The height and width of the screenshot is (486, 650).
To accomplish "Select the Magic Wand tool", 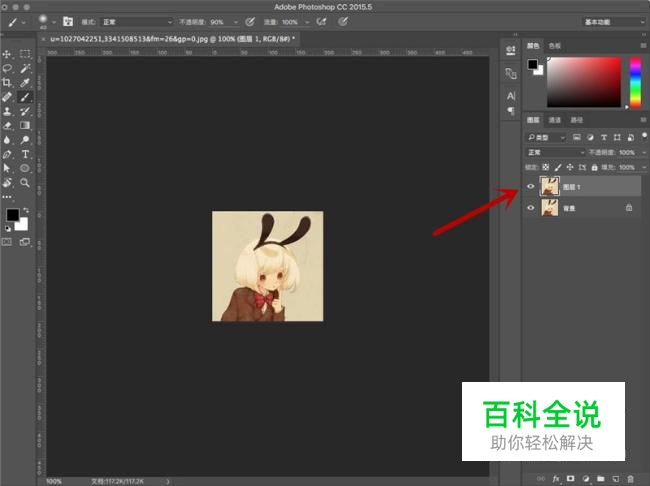I will (x=25, y=68).
